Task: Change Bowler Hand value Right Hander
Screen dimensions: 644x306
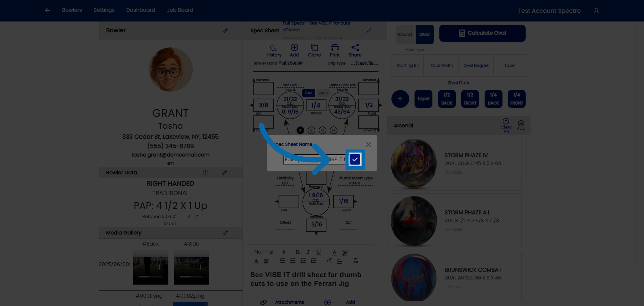Action: tap(291, 63)
